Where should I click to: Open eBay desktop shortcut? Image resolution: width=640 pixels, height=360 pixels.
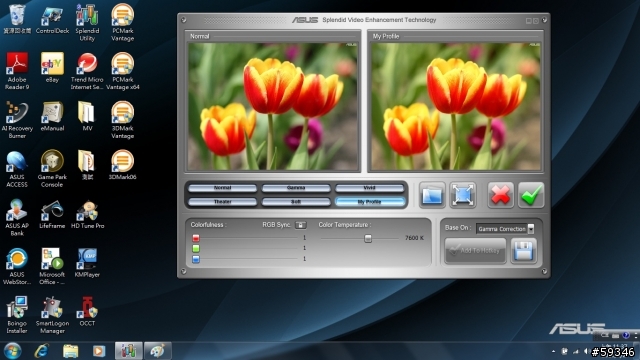[52, 67]
